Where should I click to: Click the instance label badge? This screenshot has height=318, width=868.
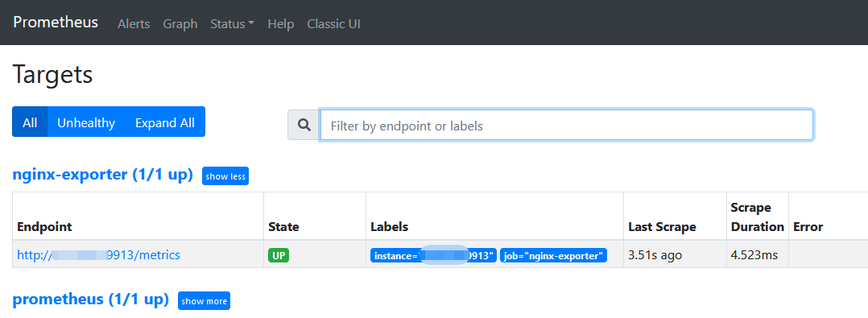pos(433,255)
